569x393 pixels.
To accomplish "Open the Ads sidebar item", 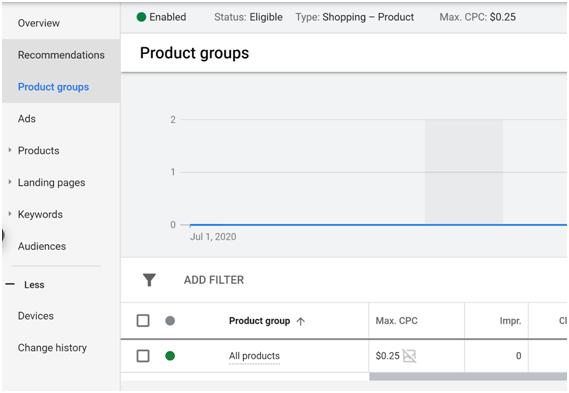I will coord(27,119).
